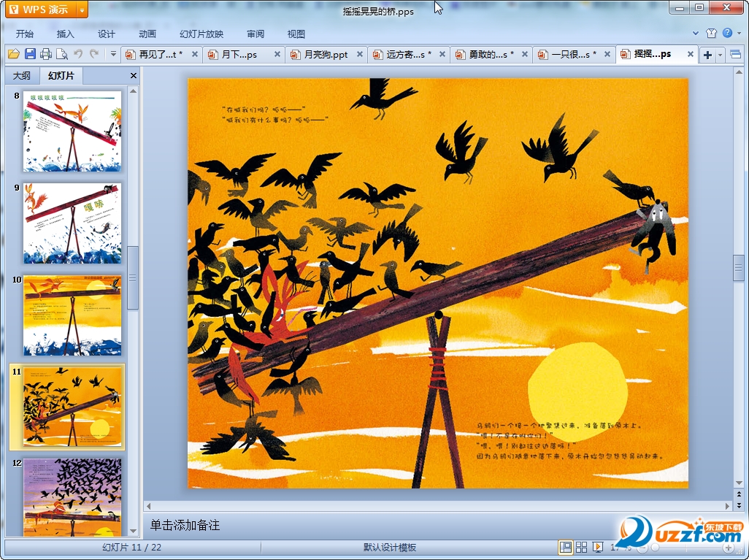Close the 勇敢的...s document tab

524,55
